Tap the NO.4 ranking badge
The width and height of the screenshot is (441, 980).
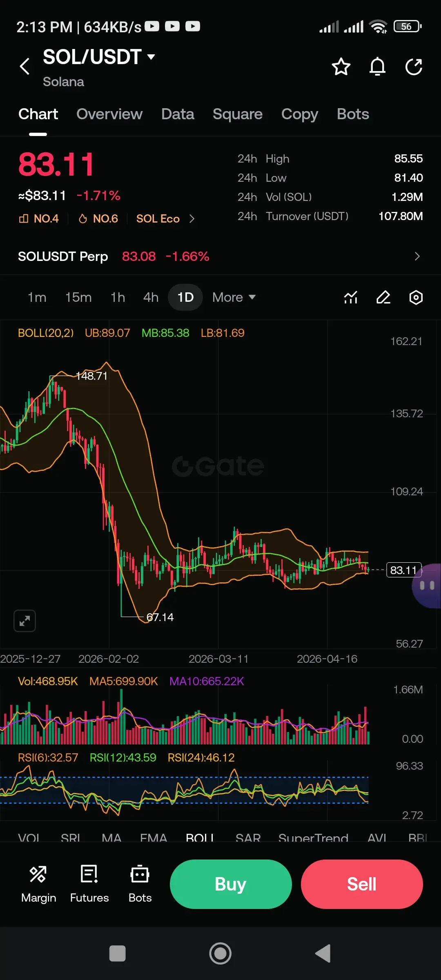click(x=39, y=218)
